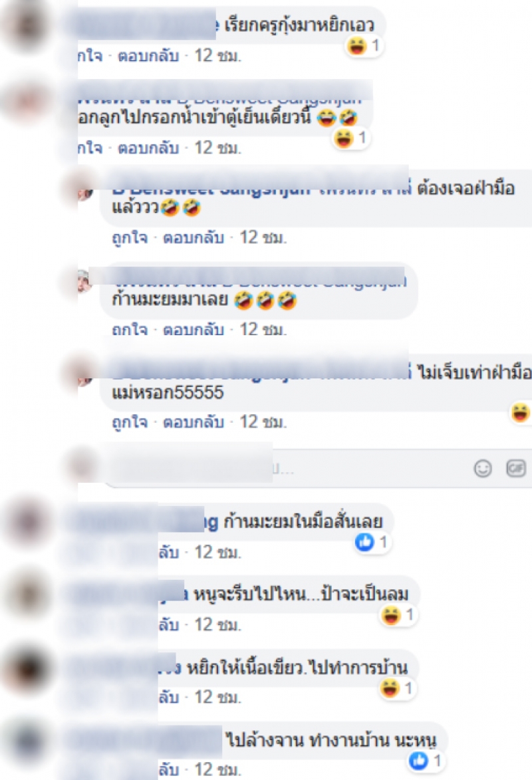Open profile picture of top commenter
This screenshot has height=780, width=532.
point(27,24)
